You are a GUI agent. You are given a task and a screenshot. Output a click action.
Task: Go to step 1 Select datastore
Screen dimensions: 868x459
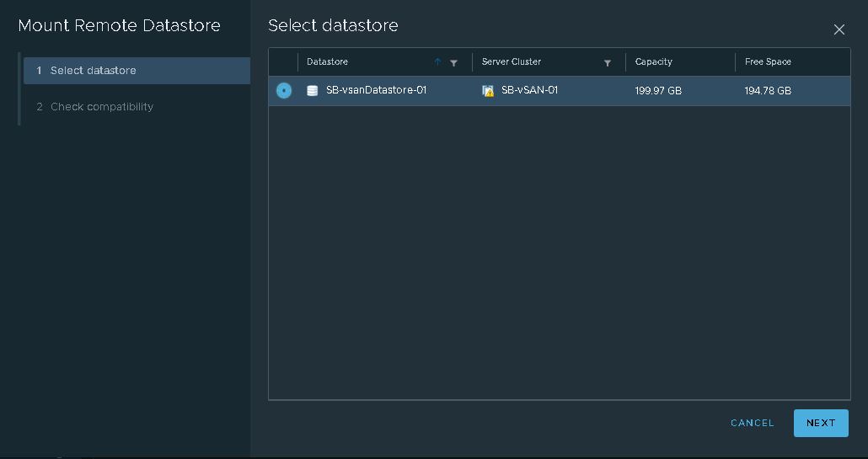[x=137, y=71]
